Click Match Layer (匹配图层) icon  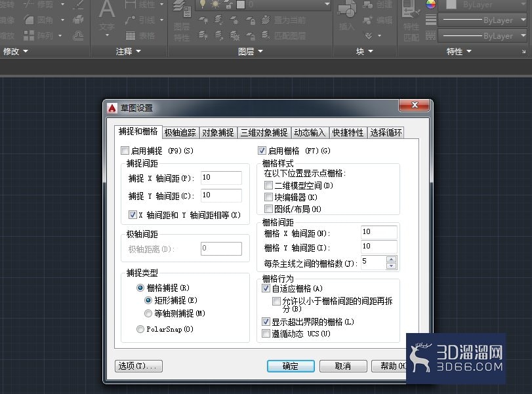coord(266,35)
